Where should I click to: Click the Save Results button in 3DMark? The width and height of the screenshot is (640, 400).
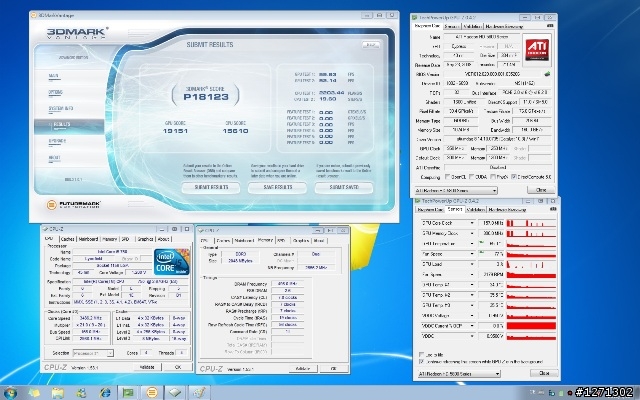tap(278, 187)
